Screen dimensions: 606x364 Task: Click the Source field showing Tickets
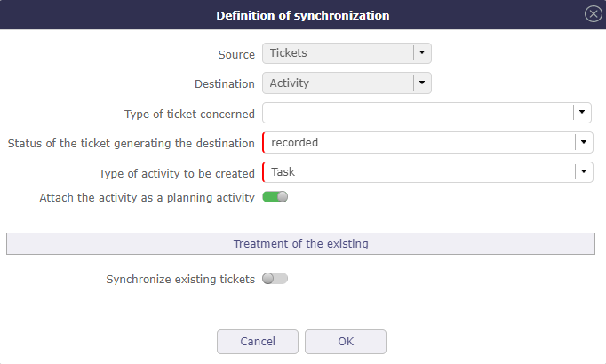tap(339, 53)
